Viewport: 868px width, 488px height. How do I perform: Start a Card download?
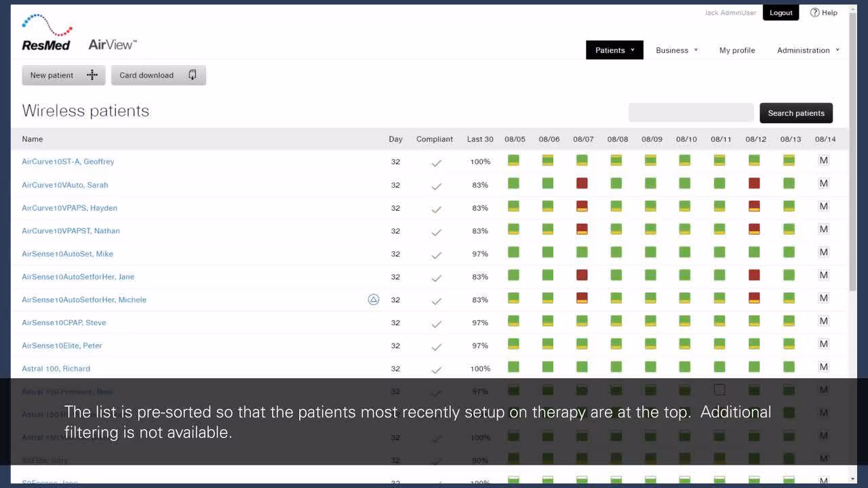pos(158,75)
